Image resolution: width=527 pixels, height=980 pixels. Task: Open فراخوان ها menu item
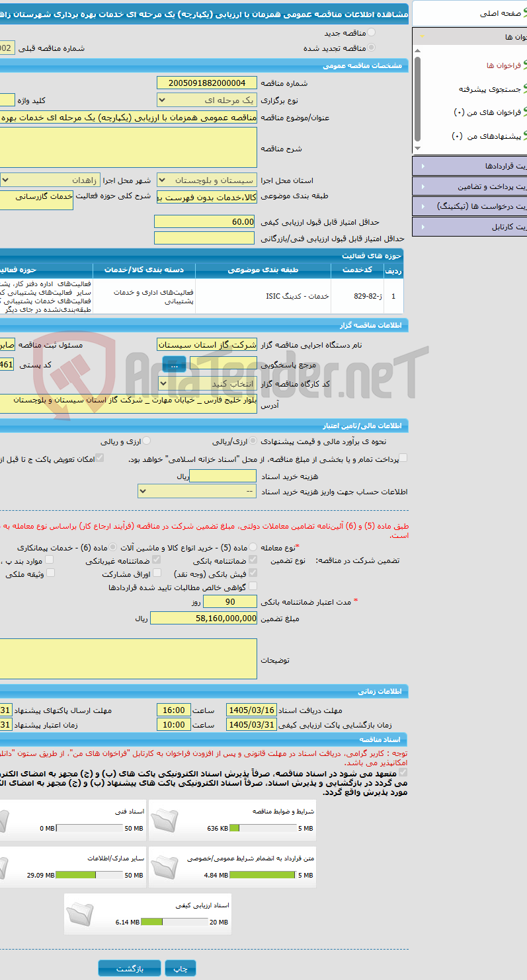pyautogui.click(x=504, y=65)
